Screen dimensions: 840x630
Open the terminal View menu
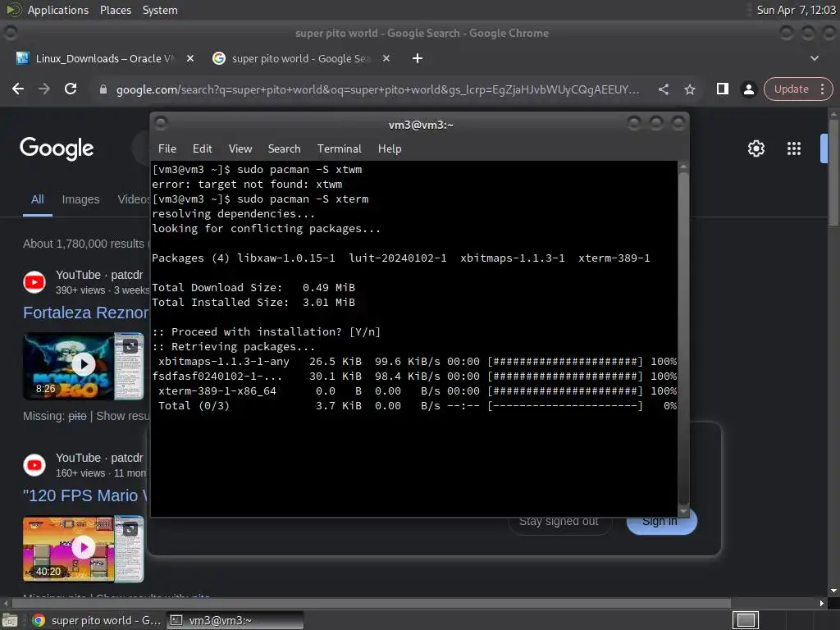coord(240,149)
